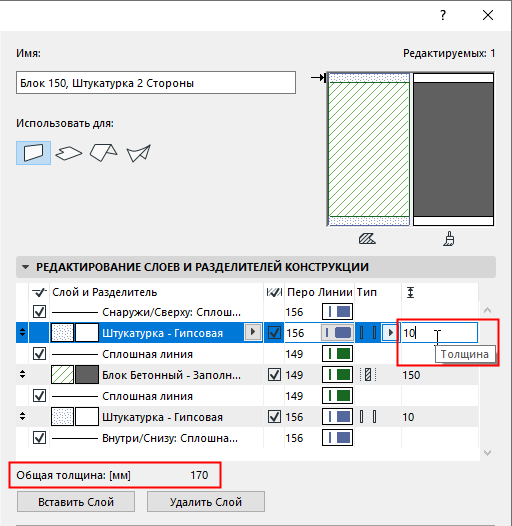Screen dimensions: 512x526
Task: Edit the composite name field
Action: (x=156, y=83)
